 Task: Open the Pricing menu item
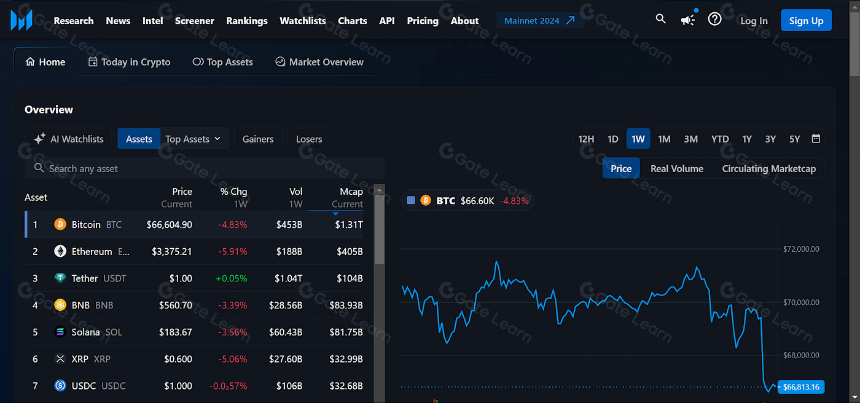pos(422,21)
